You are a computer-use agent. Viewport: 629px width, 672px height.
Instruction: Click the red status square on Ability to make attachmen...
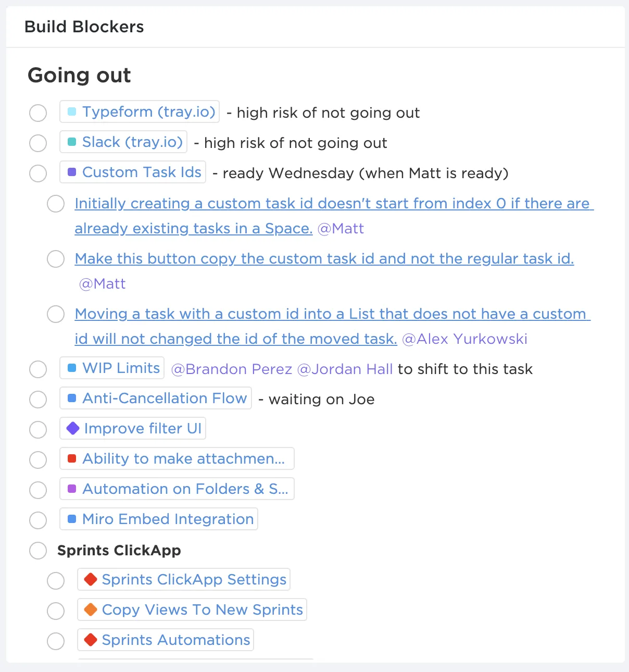click(72, 458)
